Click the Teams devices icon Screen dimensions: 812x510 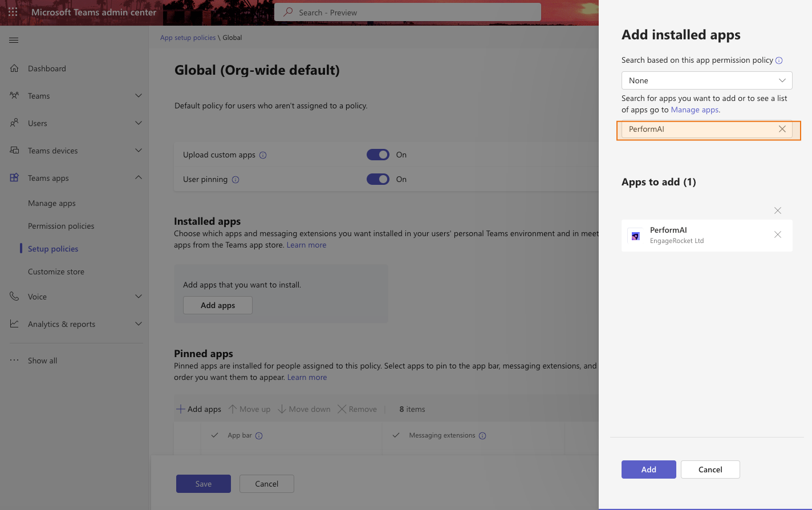click(14, 151)
